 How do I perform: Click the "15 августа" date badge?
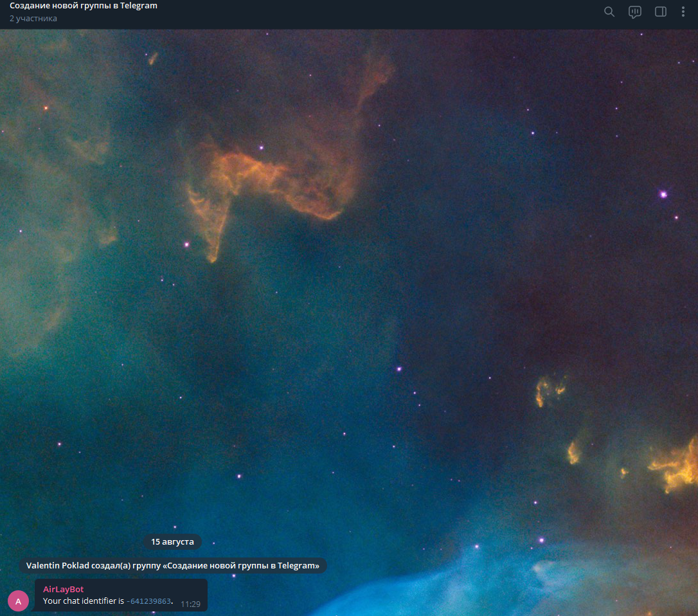point(172,542)
